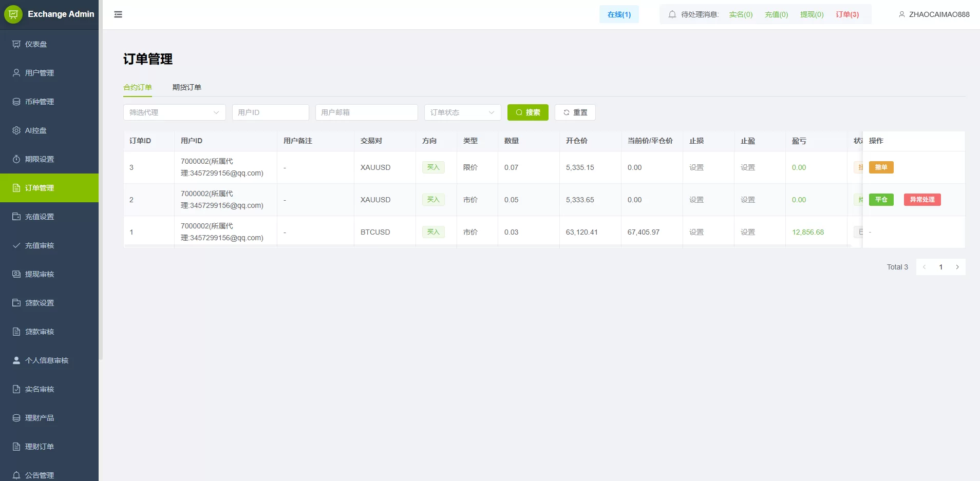Select the 合约订单 tab
This screenshot has width=980, height=481.
click(138, 87)
